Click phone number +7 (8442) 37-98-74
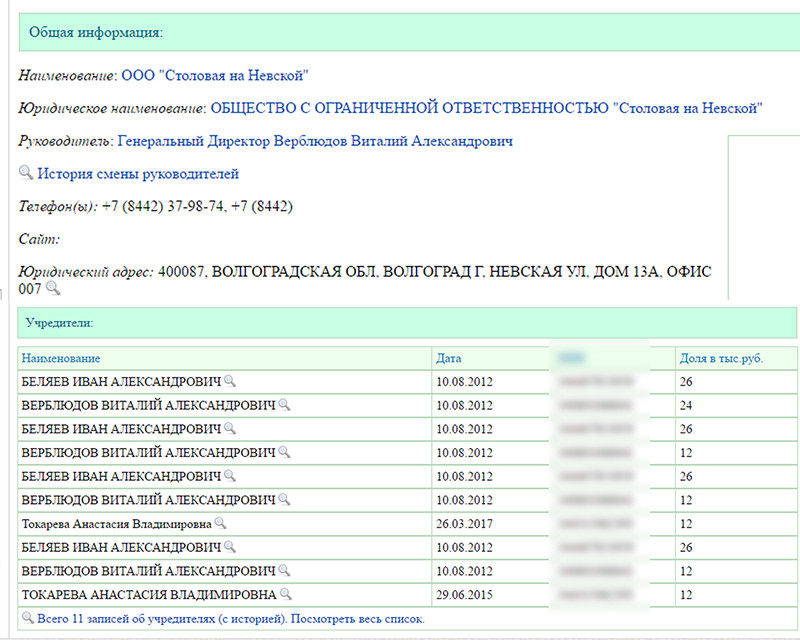The width and height of the screenshot is (800, 640). [163, 206]
